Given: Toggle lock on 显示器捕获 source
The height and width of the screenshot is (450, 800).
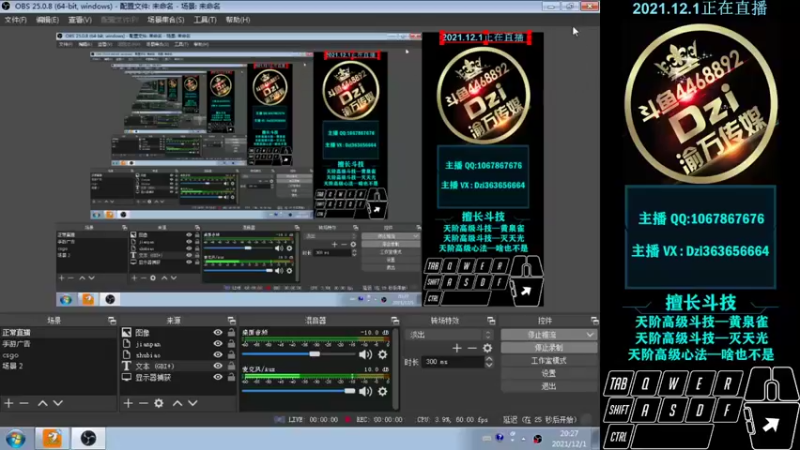Looking at the screenshot, I should pos(231,377).
